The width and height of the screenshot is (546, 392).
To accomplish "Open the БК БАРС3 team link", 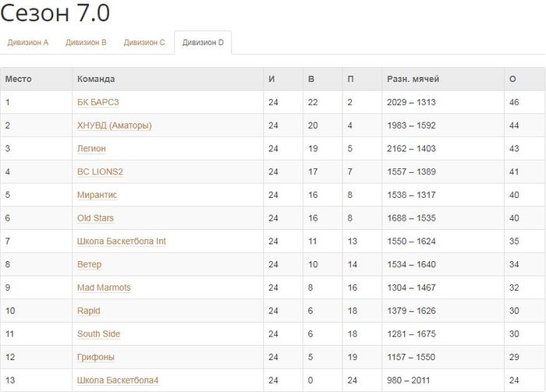I will tap(97, 102).
